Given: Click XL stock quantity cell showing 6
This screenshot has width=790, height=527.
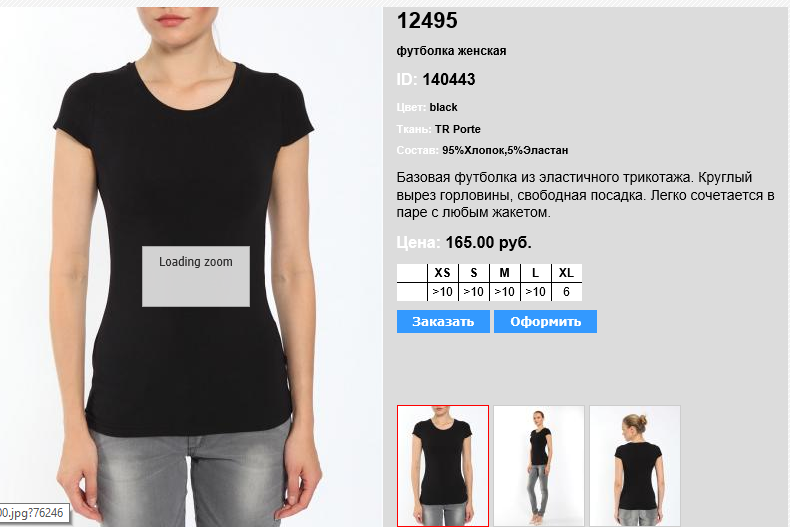Looking at the screenshot, I should pyautogui.click(x=567, y=292).
